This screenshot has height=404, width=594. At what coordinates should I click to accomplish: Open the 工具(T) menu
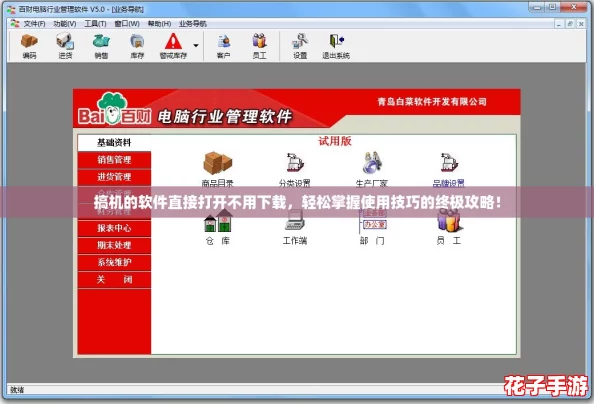click(95, 23)
